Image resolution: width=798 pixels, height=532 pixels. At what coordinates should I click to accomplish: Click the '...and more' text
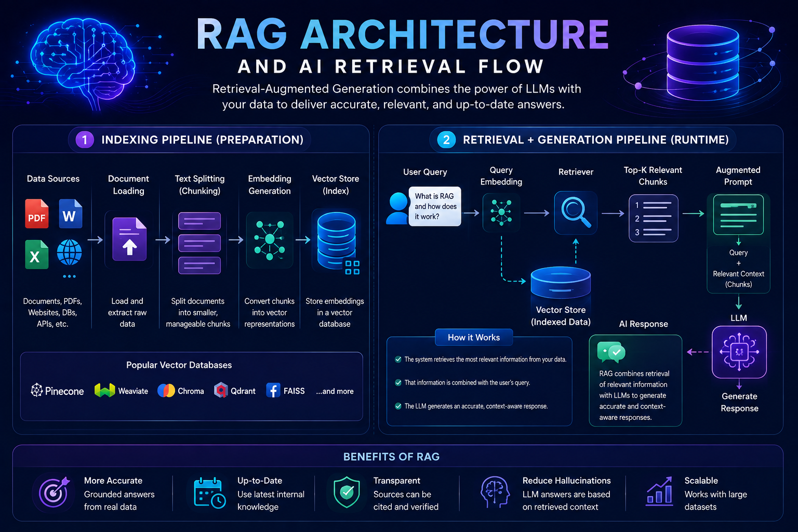coord(335,391)
